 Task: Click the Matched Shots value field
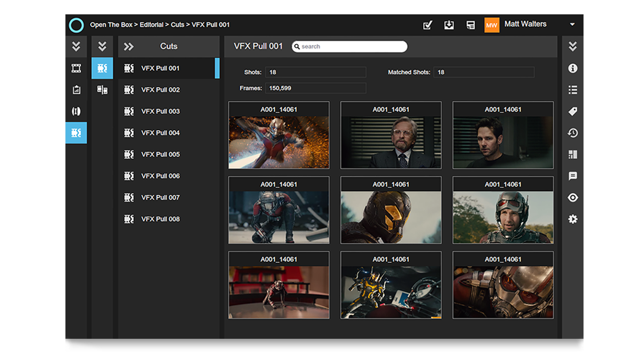[484, 72]
